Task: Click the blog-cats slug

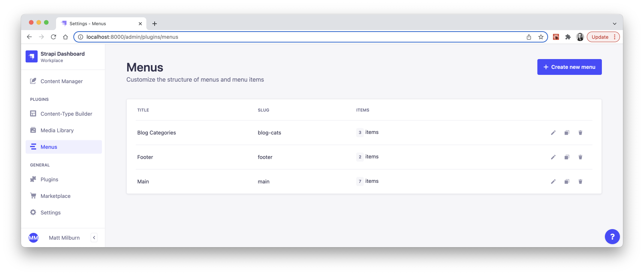Action: [x=269, y=133]
